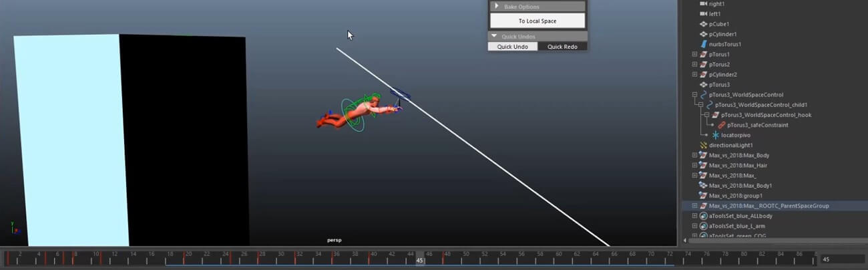Expand the pTorus1 node in outliner
The height and width of the screenshot is (270, 868).
point(694,54)
